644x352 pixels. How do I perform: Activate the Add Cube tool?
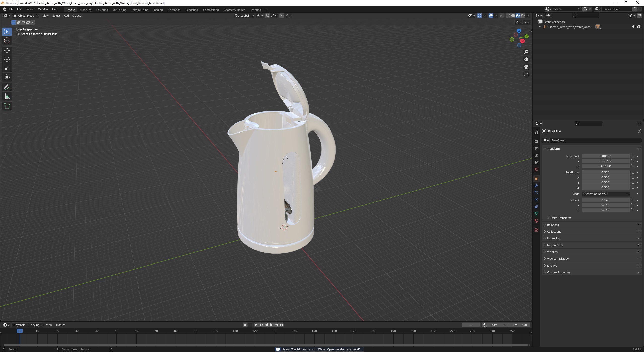pyautogui.click(x=7, y=106)
